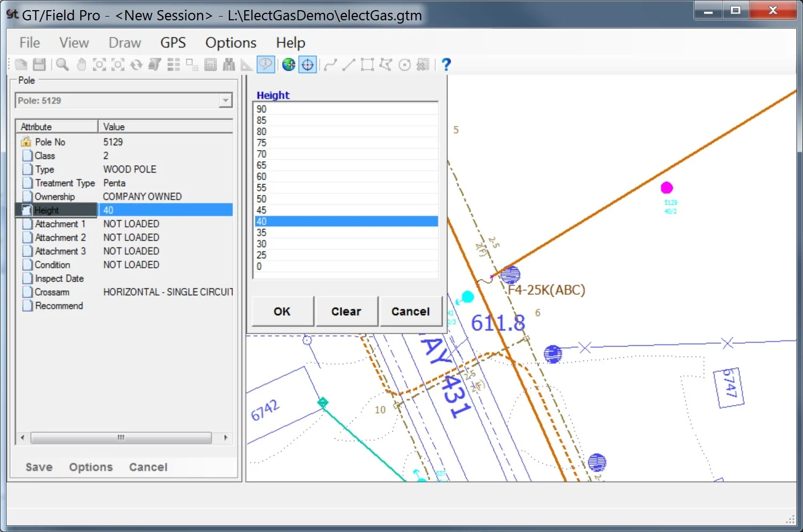Click the Pole No lock icon
Screen dimensions: 803x532
(x=26, y=142)
